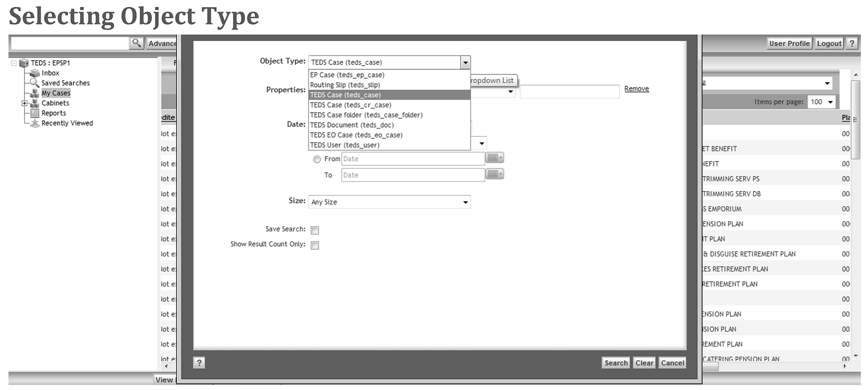Open the Any Size dropdown

(x=389, y=202)
